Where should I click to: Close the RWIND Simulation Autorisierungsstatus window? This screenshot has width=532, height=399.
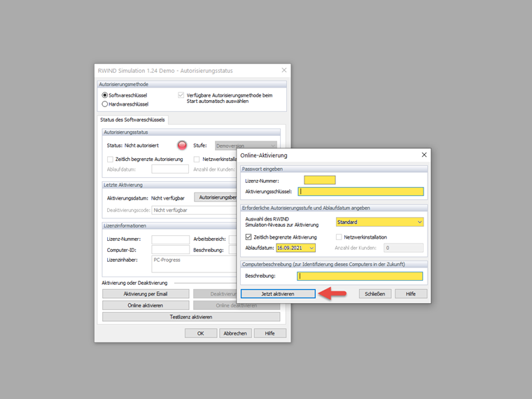pos(284,70)
